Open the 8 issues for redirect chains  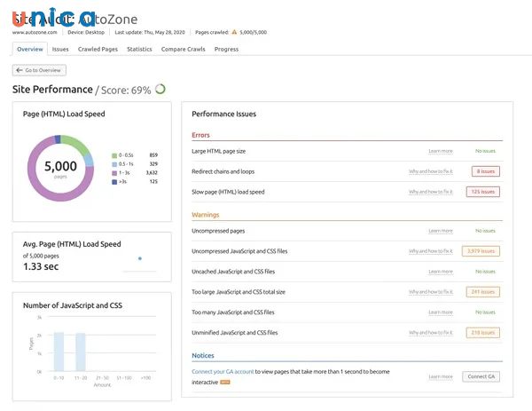tap(484, 171)
